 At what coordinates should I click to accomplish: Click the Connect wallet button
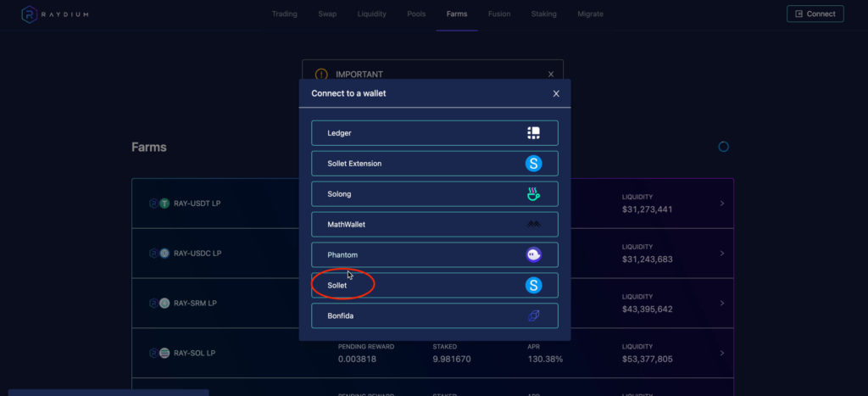[815, 14]
